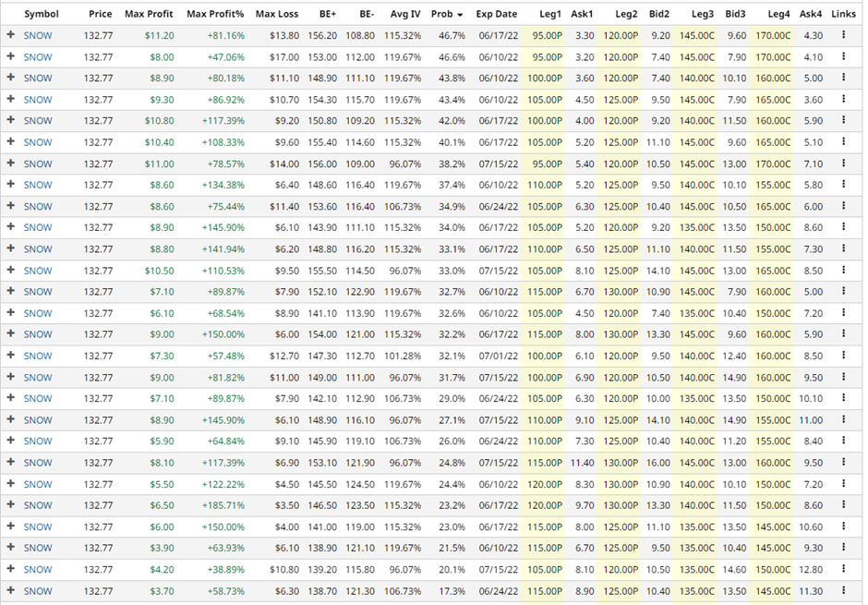This screenshot has height=605, width=868.
Task: Click the Leg1 column header
Action: pos(550,14)
